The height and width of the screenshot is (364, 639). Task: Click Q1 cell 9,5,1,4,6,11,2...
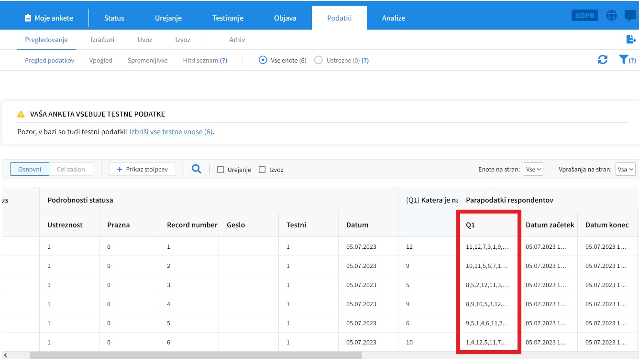point(488,323)
